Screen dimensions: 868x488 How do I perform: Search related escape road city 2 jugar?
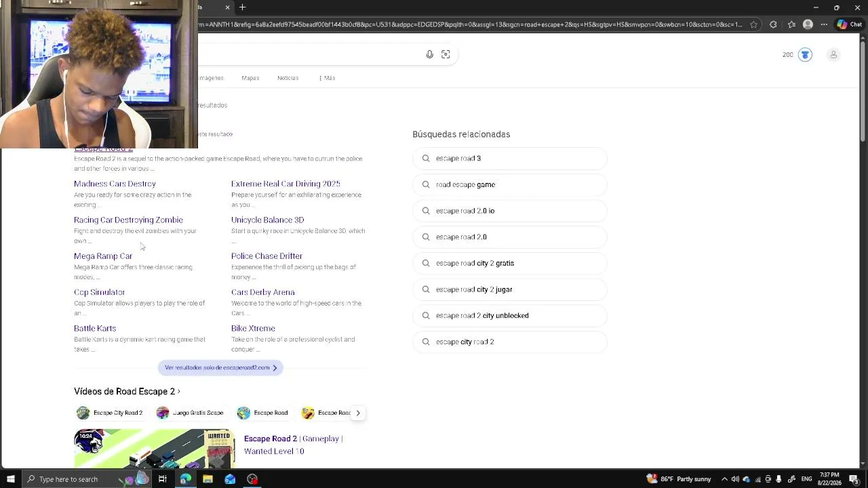[x=509, y=289]
